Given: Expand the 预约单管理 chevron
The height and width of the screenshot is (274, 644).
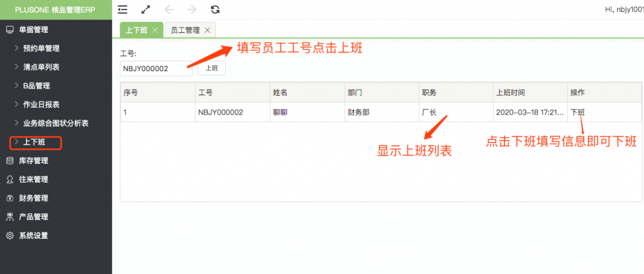Looking at the screenshot, I should point(16,48).
